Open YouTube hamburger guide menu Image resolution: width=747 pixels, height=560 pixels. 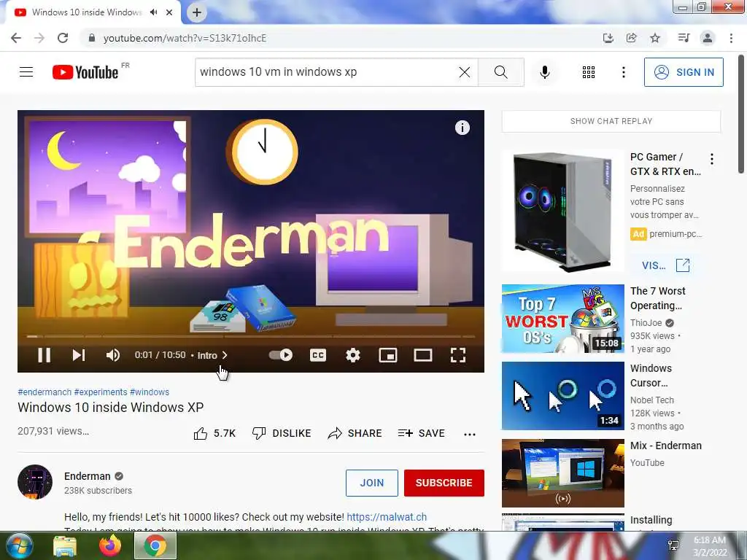(26, 72)
